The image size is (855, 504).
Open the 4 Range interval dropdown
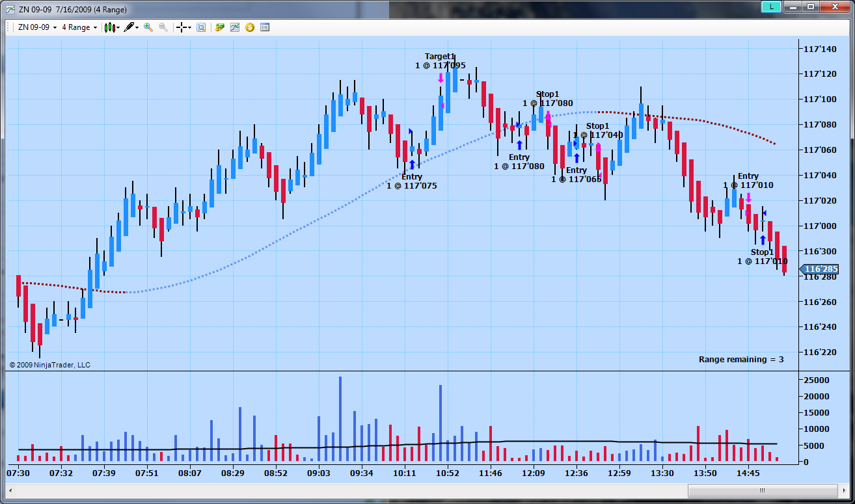(79, 27)
